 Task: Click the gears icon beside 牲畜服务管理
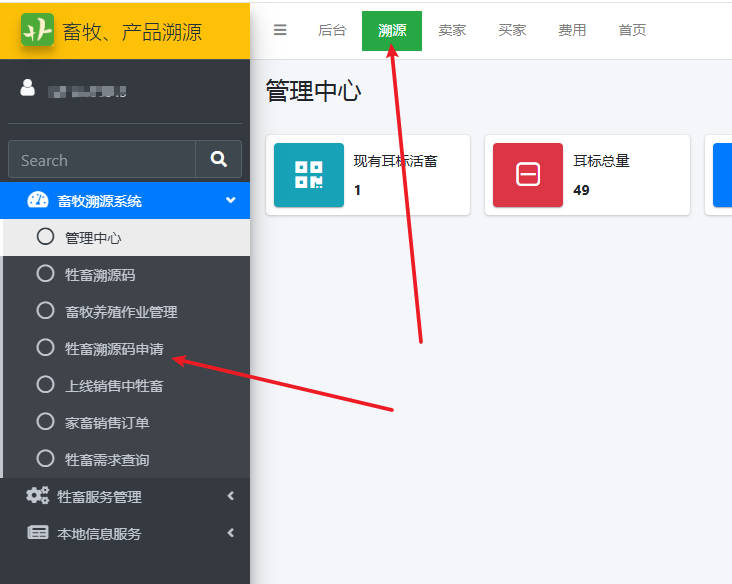(x=37, y=495)
